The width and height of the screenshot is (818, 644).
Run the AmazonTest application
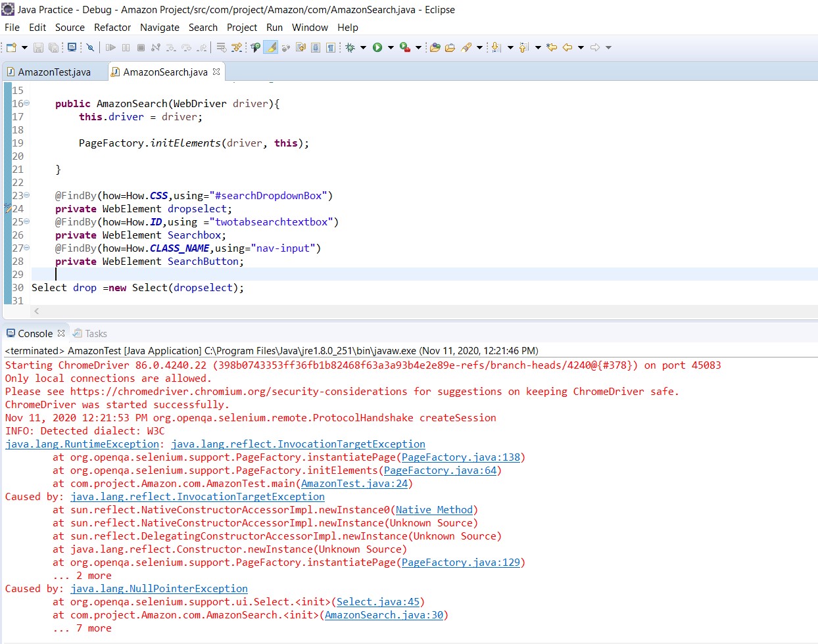377,47
